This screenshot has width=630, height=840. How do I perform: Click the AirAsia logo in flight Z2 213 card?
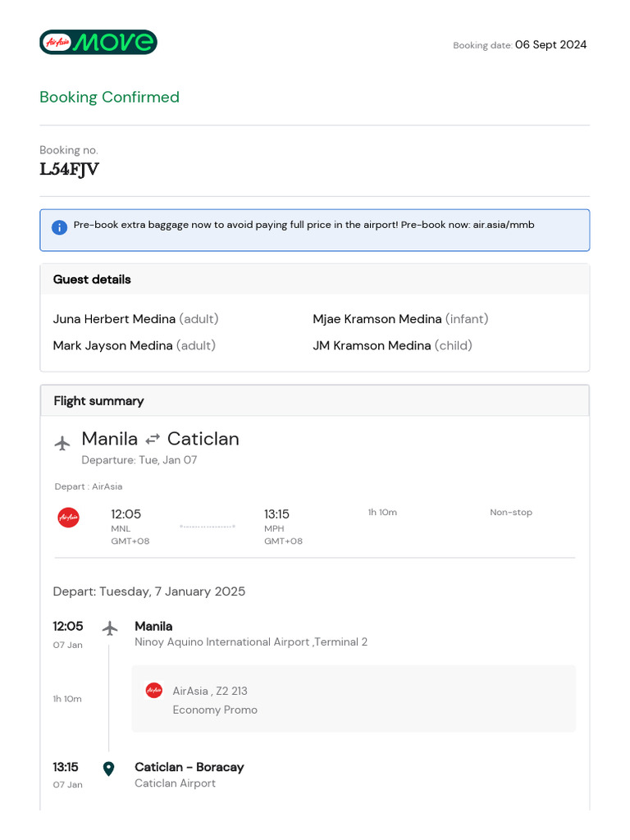153,691
